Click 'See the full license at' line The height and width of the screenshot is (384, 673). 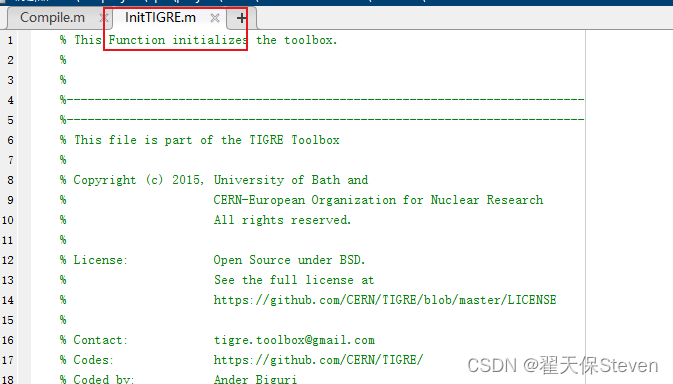coord(294,280)
